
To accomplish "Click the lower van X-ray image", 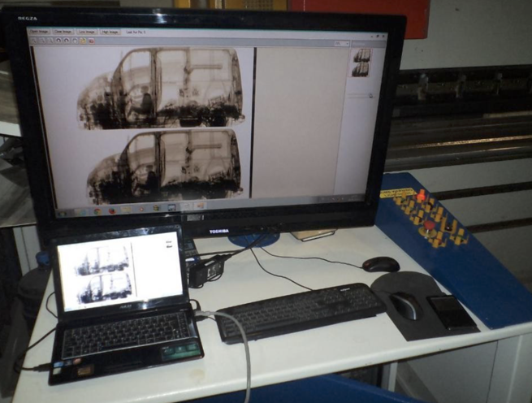I will pyautogui.click(x=166, y=165).
